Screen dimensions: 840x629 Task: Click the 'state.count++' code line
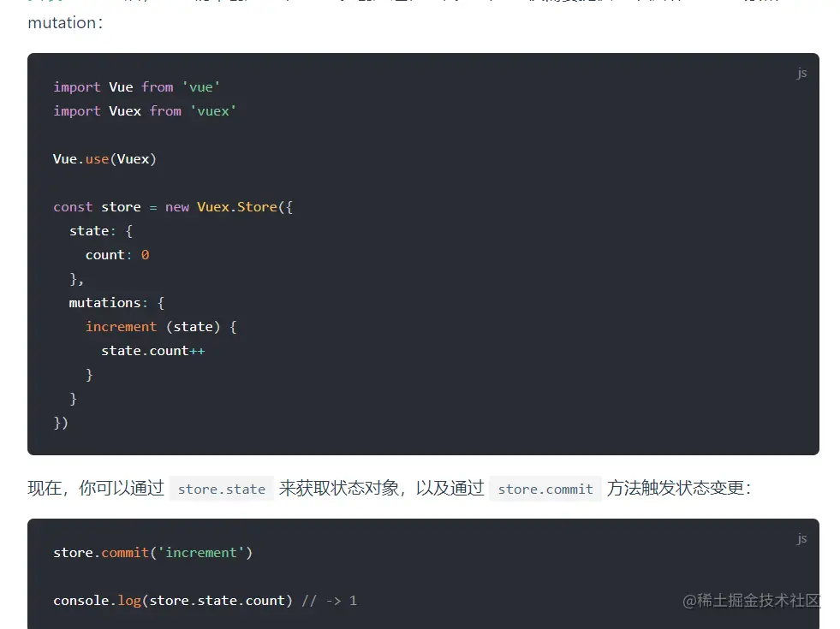coord(153,351)
